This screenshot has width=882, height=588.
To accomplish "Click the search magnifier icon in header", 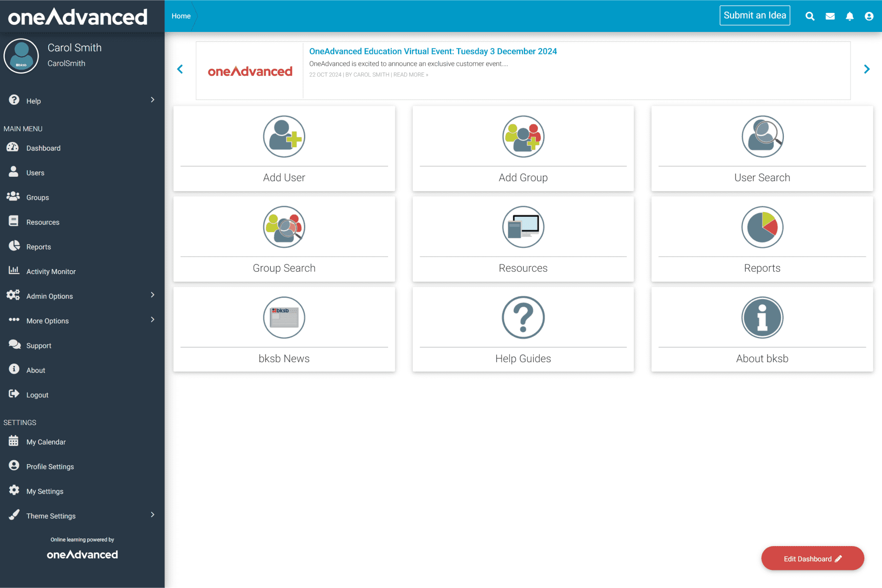I will [810, 16].
